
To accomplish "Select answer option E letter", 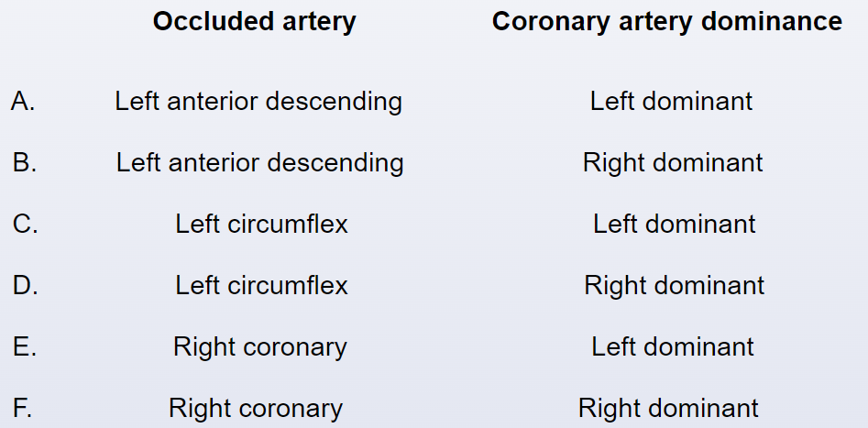I will [x=25, y=347].
